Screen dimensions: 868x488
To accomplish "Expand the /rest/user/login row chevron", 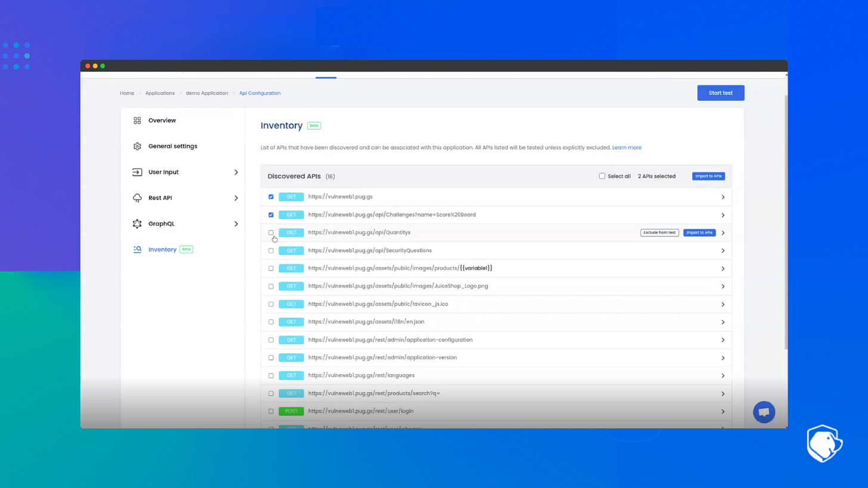I will point(723,412).
